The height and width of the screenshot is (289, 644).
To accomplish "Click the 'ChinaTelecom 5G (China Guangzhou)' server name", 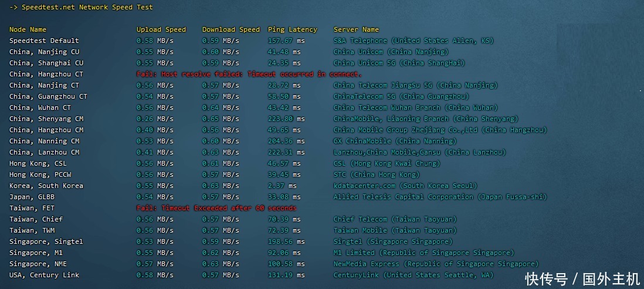I will coord(401,96).
